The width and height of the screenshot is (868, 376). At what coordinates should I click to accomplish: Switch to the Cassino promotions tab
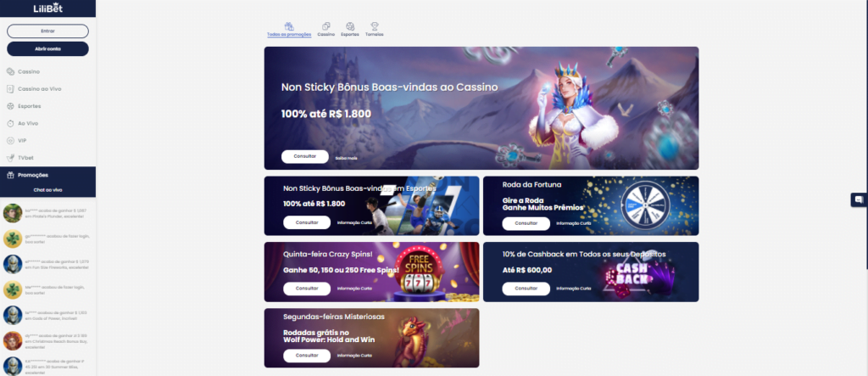point(326,30)
